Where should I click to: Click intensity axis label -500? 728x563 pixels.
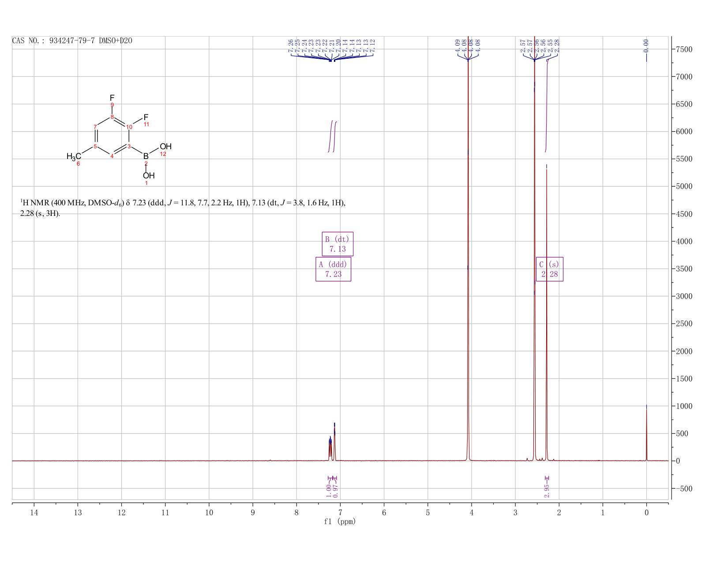tap(684, 489)
